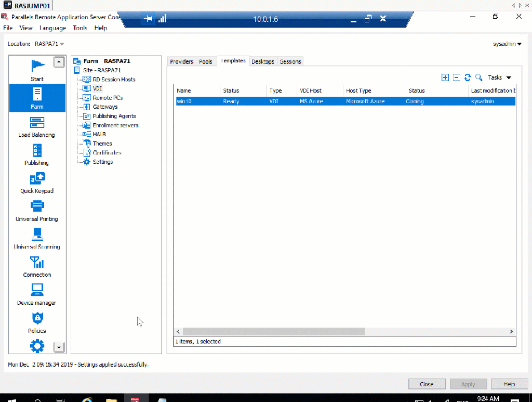The width and height of the screenshot is (532, 402).
Task: Refresh the templates list
Action: [468, 77]
